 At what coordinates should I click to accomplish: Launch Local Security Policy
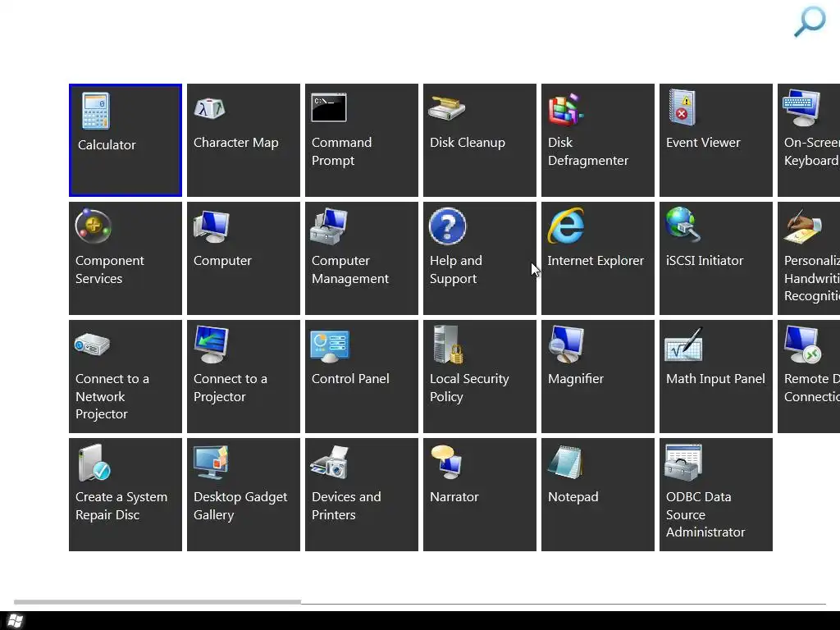click(480, 377)
